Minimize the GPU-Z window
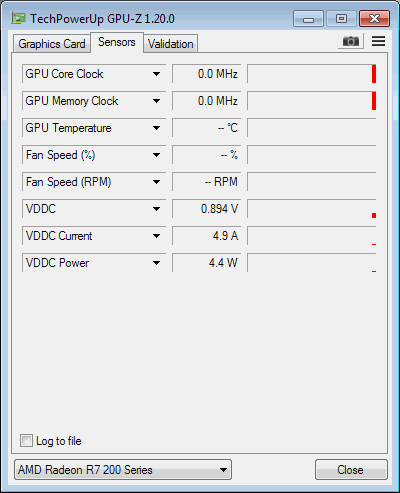Viewport: 400px width, 493px height. (x=308, y=19)
